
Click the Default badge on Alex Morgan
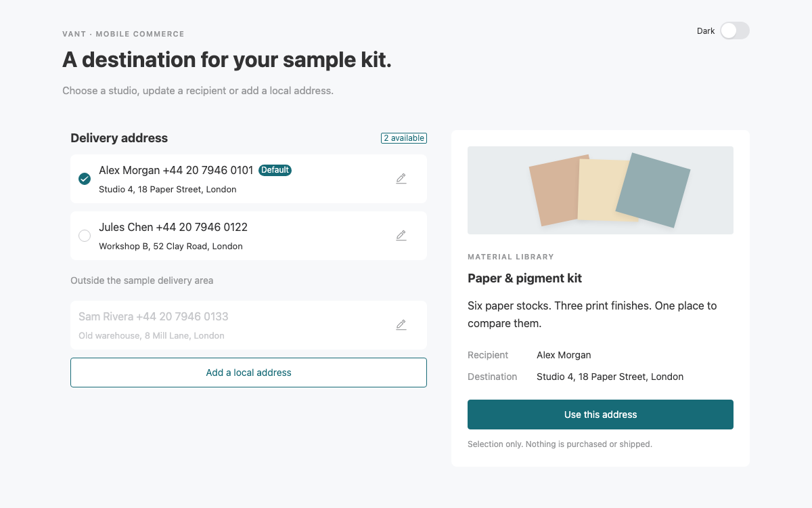click(x=275, y=170)
